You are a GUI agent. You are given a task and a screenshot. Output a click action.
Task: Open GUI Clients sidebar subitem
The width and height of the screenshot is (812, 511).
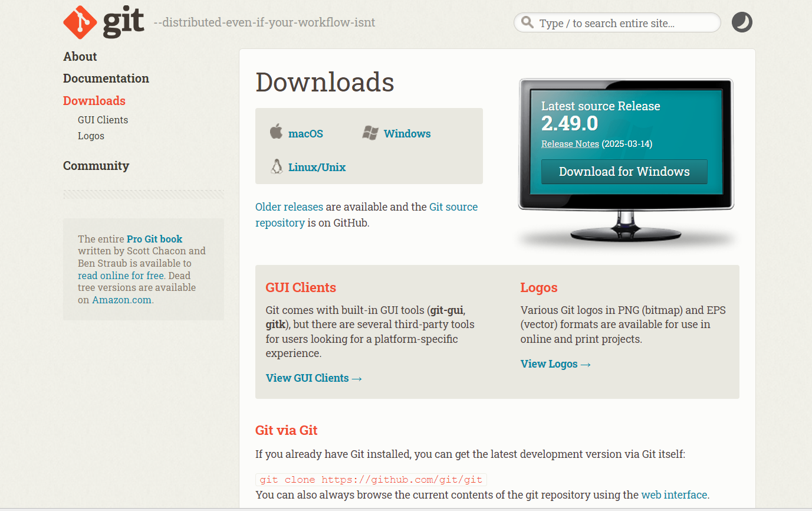coord(103,120)
